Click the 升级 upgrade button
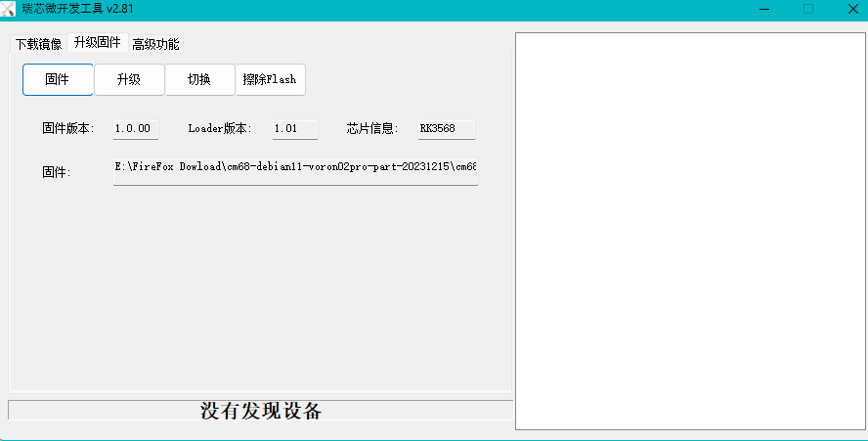 [129, 80]
